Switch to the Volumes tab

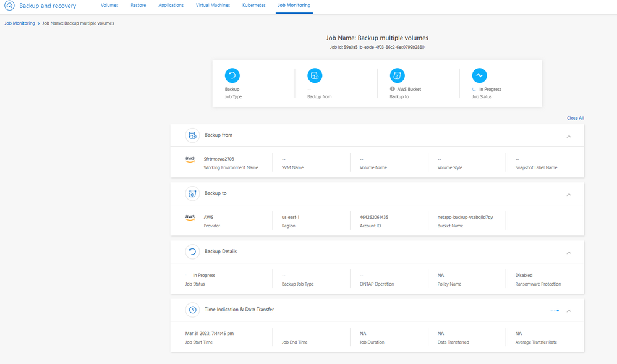(109, 5)
